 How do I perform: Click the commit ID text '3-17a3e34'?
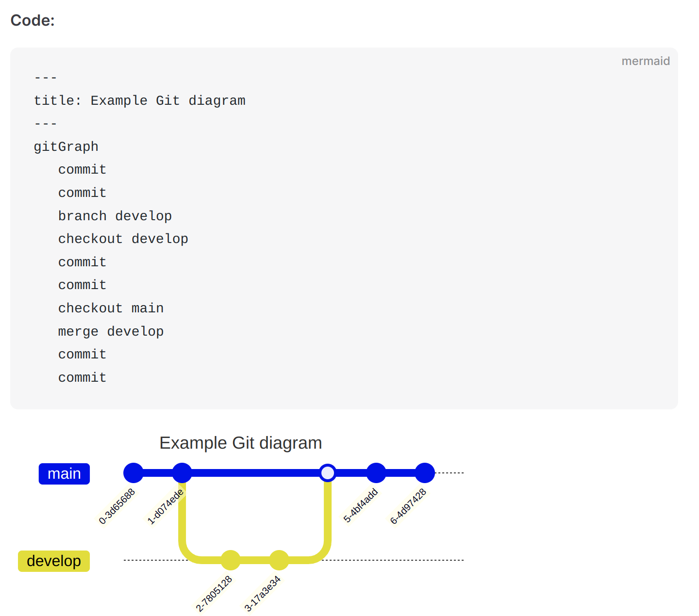262,594
